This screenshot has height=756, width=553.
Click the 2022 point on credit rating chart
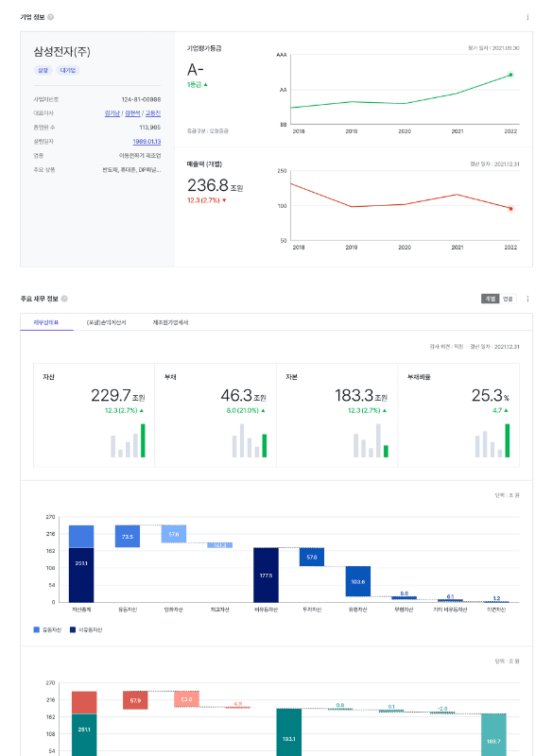510,75
